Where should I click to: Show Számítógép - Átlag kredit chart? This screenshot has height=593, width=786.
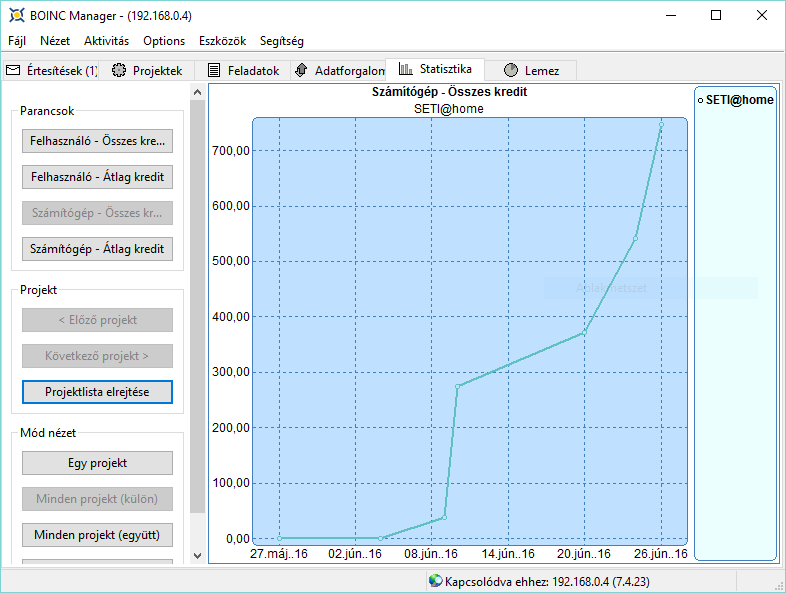(97, 249)
